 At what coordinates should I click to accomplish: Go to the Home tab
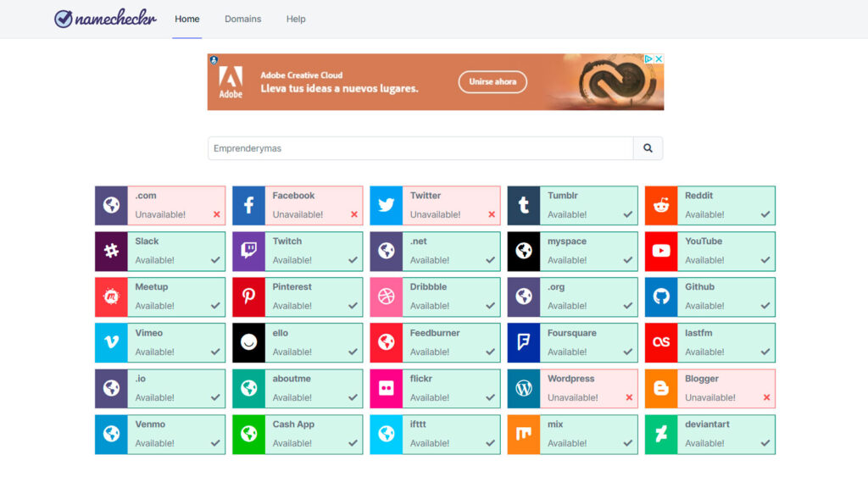(x=187, y=19)
